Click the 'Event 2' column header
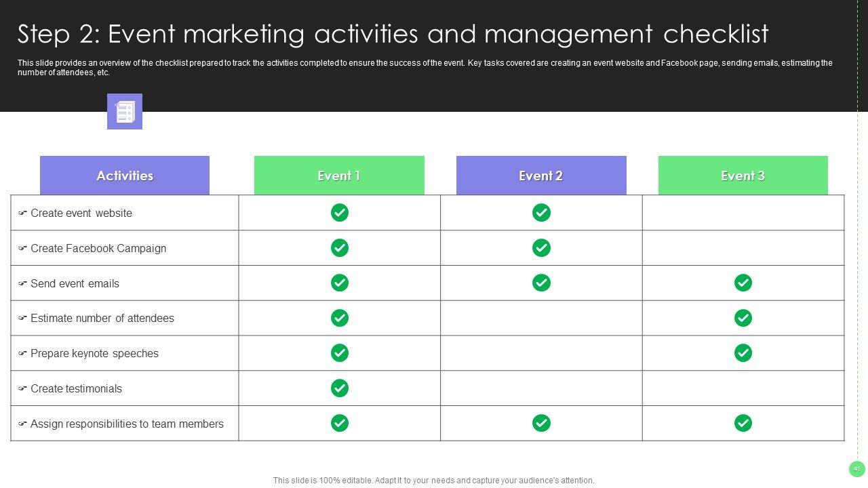The width and height of the screenshot is (868, 488). coord(541,176)
